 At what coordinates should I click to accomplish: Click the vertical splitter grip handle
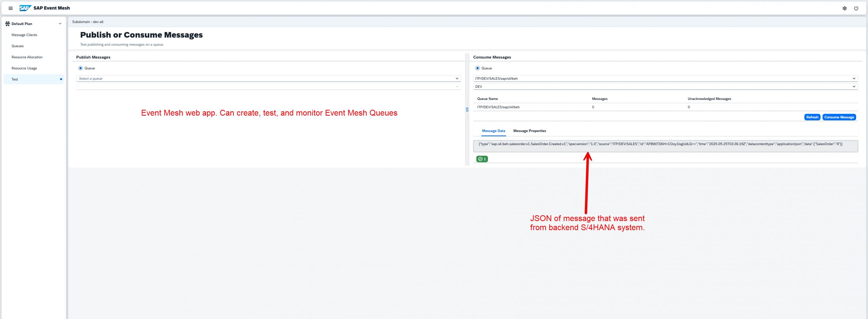click(467, 109)
